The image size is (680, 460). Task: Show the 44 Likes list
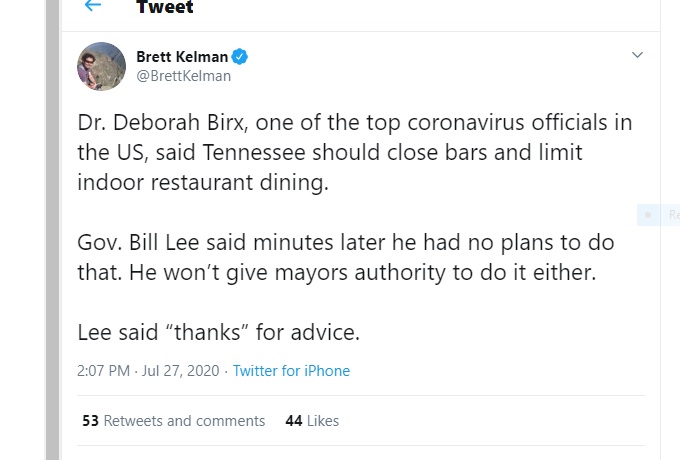click(x=312, y=421)
